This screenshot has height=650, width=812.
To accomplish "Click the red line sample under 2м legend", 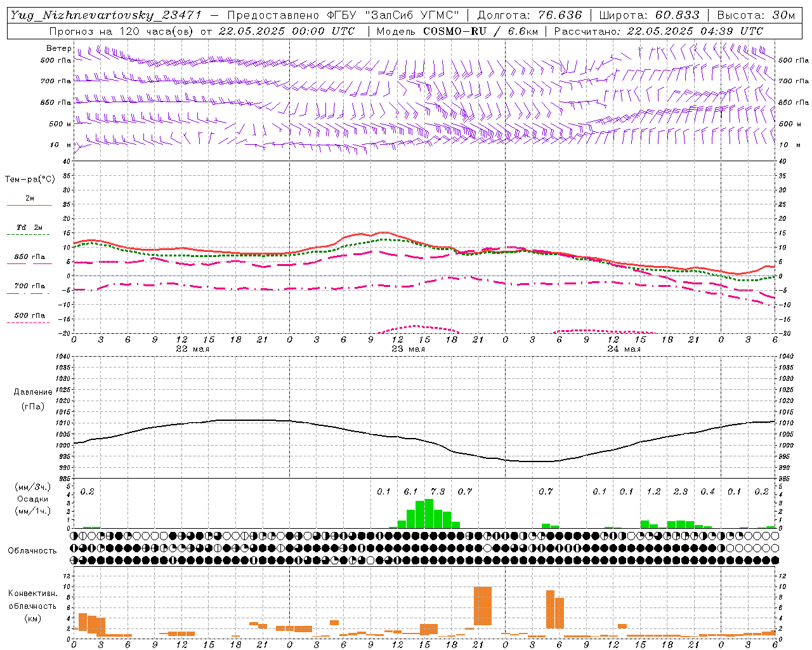I will (29, 206).
